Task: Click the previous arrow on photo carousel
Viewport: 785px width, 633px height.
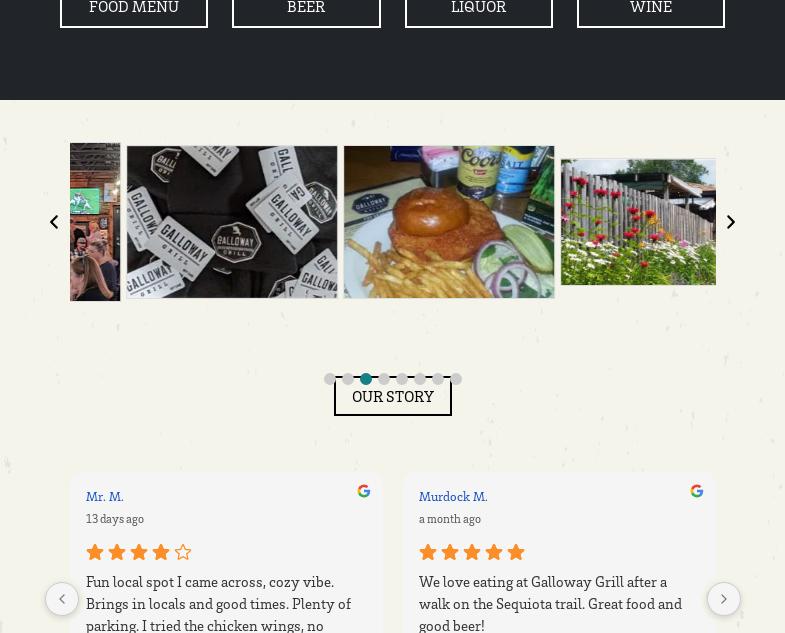Action: [x=54, y=222]
